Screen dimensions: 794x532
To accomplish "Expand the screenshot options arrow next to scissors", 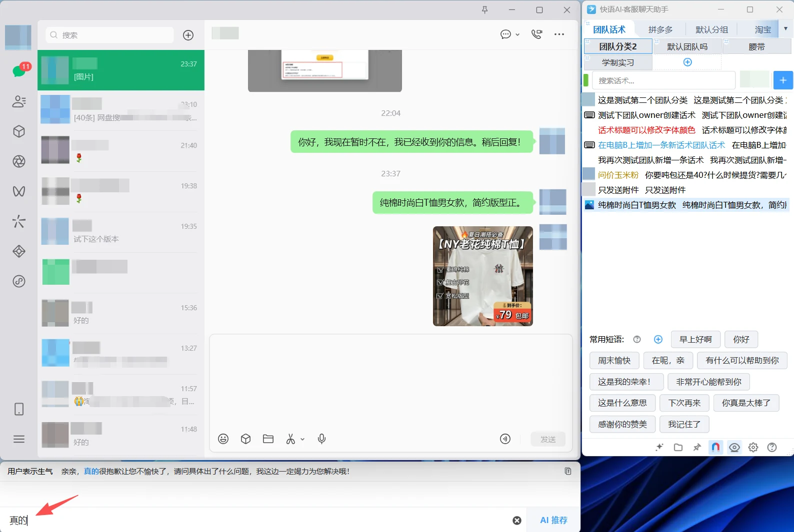I will pyautogui.click(x=302, y=440).
